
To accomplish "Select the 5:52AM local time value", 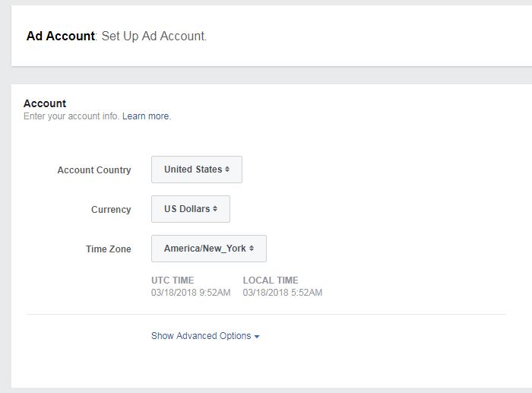I will (283, 293).
